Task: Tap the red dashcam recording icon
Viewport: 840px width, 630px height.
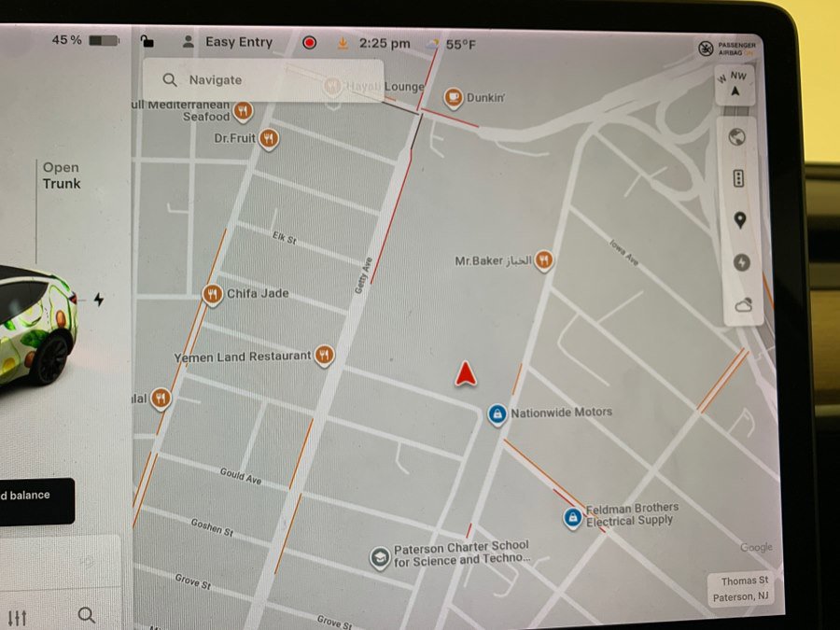Action: click(x=310, y=43)
